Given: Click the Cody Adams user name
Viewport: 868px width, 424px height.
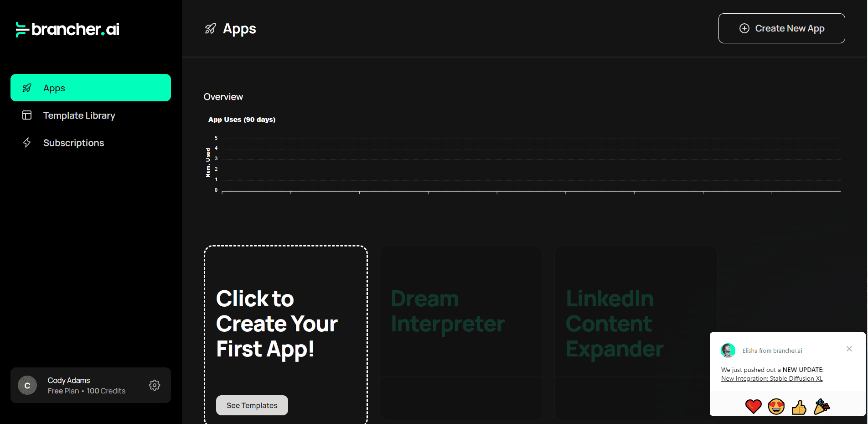Looking at the screenshot, I should tap(69, 380).
